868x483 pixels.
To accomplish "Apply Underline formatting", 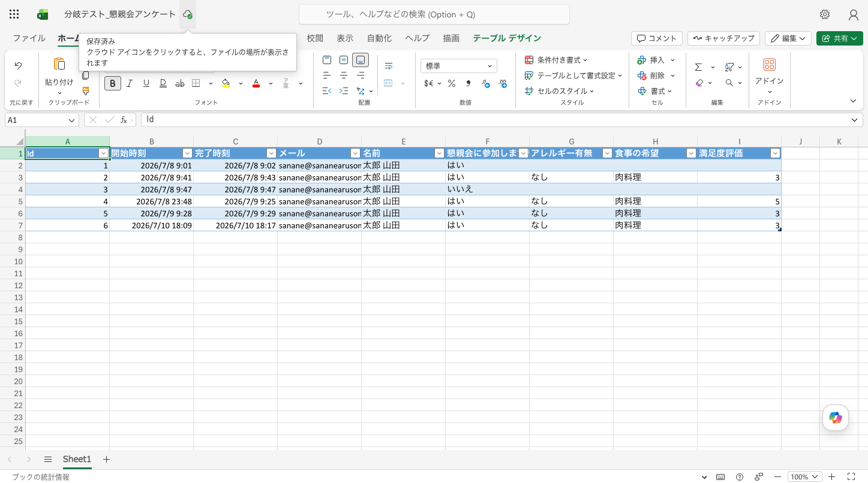I will coord(146,83).
